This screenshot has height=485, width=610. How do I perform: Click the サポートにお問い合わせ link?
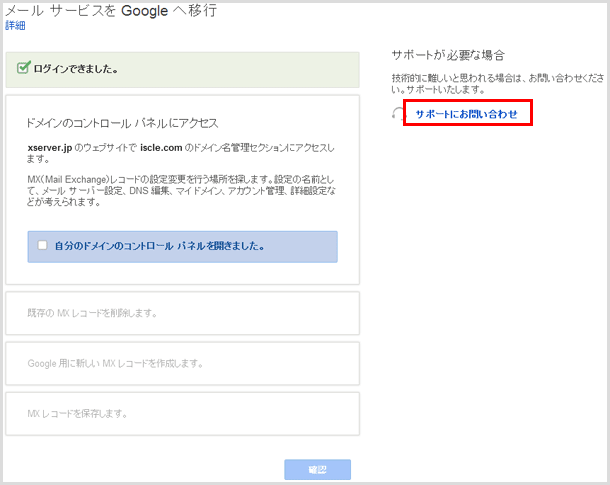pyautogui.click(x=466, y=114)
